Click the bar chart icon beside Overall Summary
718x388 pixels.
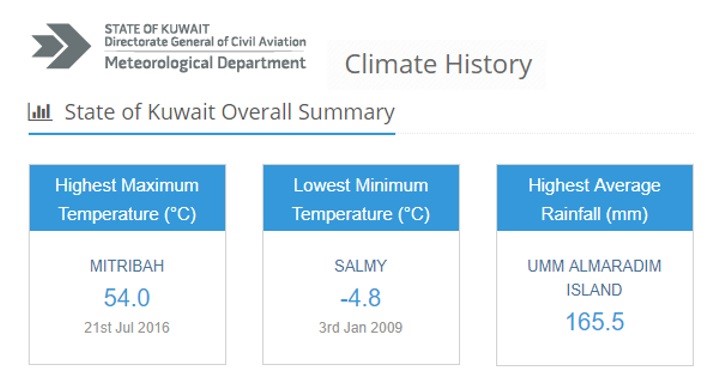[x=40, y=112]
